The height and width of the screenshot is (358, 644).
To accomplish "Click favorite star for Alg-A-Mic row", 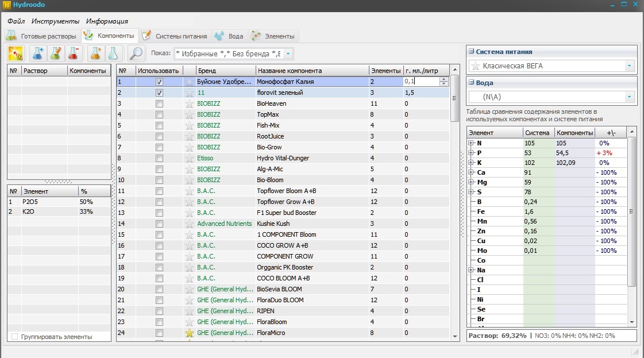I will (x=189, y=169).
